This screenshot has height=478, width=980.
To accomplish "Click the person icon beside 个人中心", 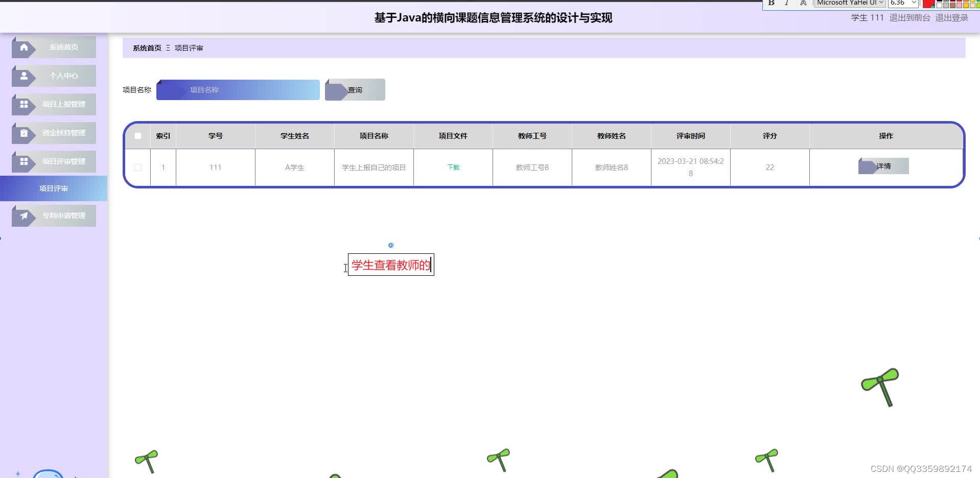I will pyautogui.click(x=24, y=76).
